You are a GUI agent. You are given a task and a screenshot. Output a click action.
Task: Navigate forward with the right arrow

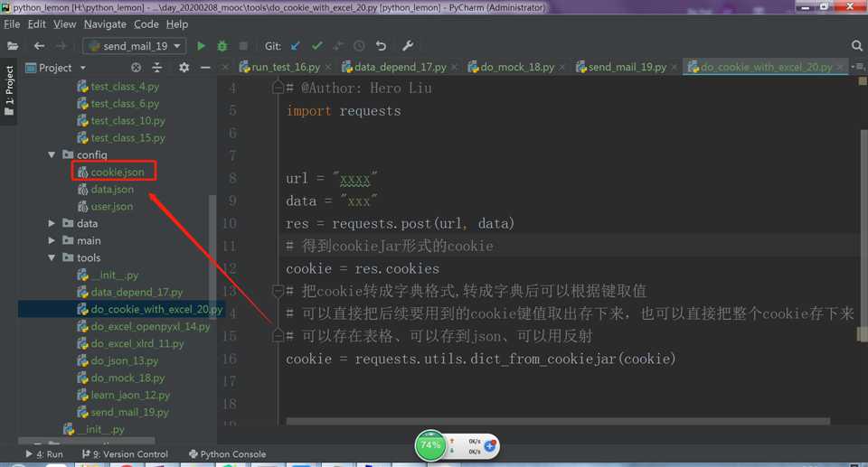pyautogui.click(x=61, y=46)
